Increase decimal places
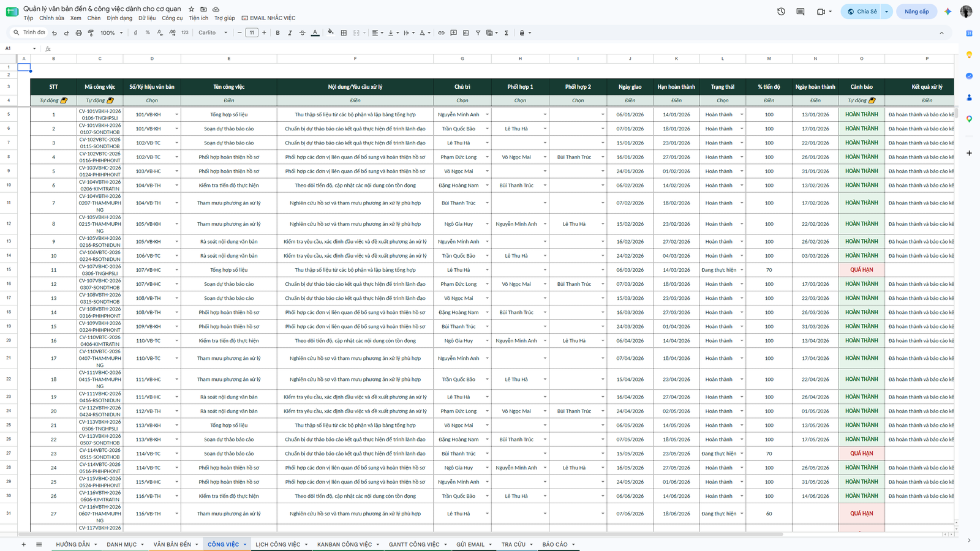The width and height of the screenshot is (980, 551). [172, 33]
